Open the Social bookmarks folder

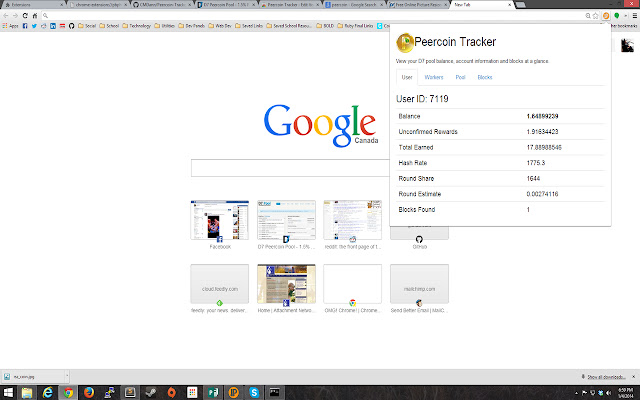point(87,26)
